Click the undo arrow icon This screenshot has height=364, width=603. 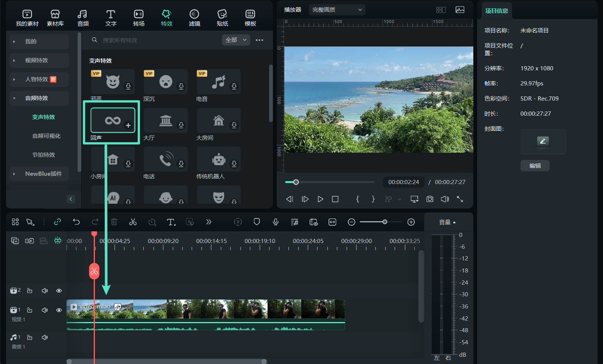coord(76,222)
